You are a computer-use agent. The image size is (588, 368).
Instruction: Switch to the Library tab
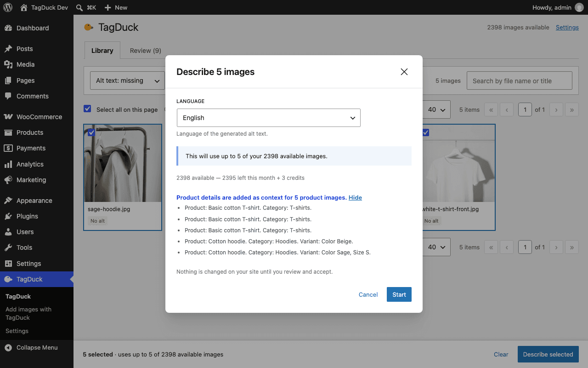(102, 51)
